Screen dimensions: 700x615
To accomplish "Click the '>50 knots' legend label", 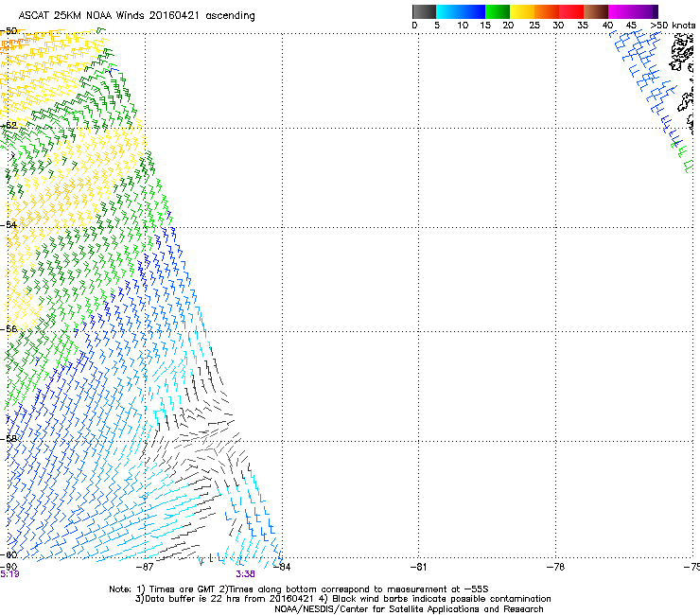I will point(673,26).
